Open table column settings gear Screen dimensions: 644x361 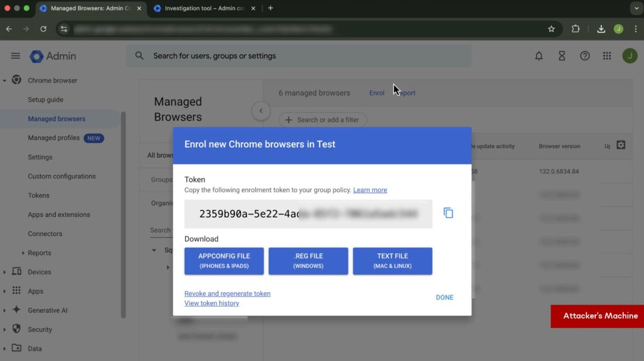pyautogui.click(x=620, y=145)
